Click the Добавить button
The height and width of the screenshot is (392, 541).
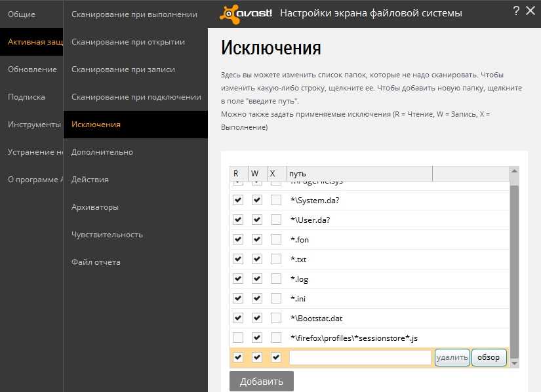[261, 381]
